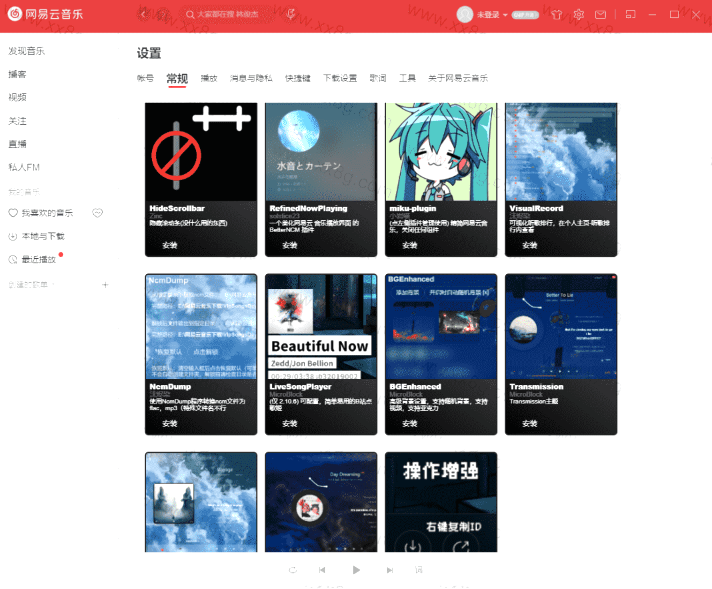
Task: Open the 操作增强 plugin thumbnail
Action: (x=441, y=502)
